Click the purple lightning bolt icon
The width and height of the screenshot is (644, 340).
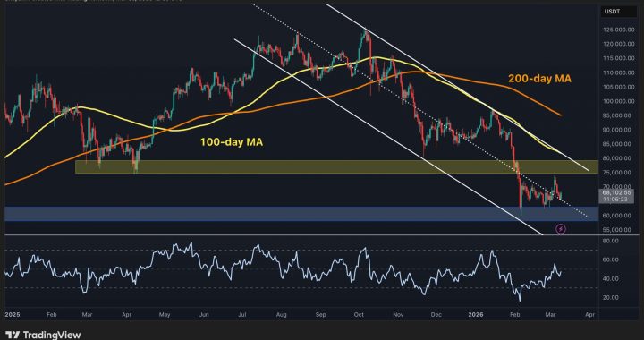click(561, 229)
